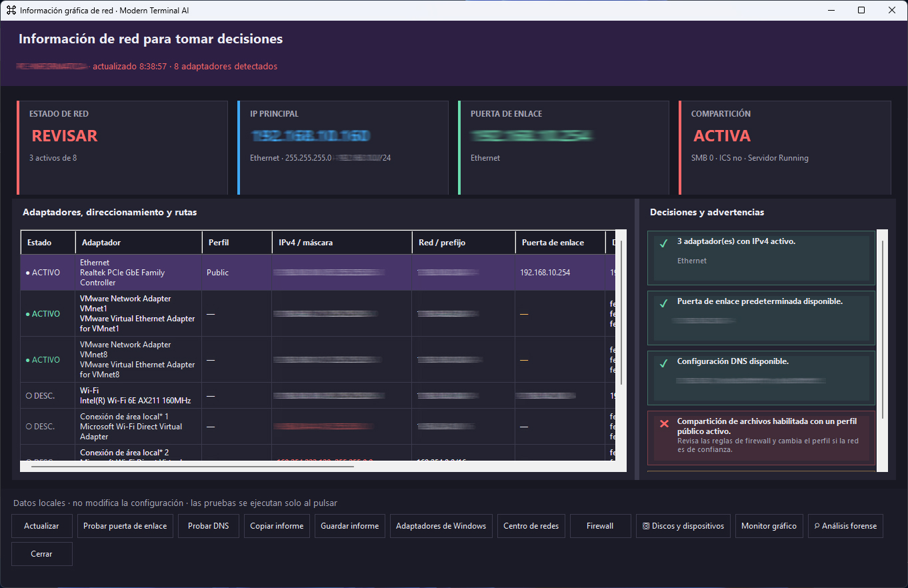Click Probar DNS button

coord(208,526)
